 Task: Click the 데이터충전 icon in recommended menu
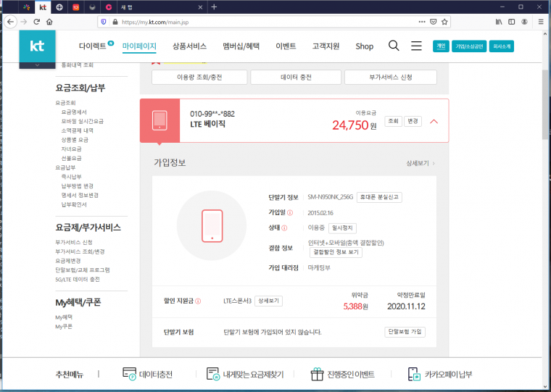tap(129, 374)
